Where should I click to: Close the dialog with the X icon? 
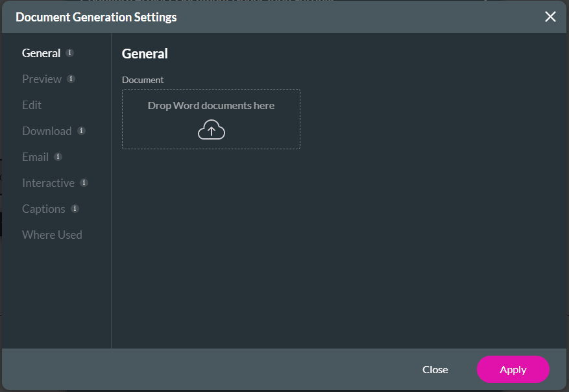pyautogui.click(x=550, y=17)
